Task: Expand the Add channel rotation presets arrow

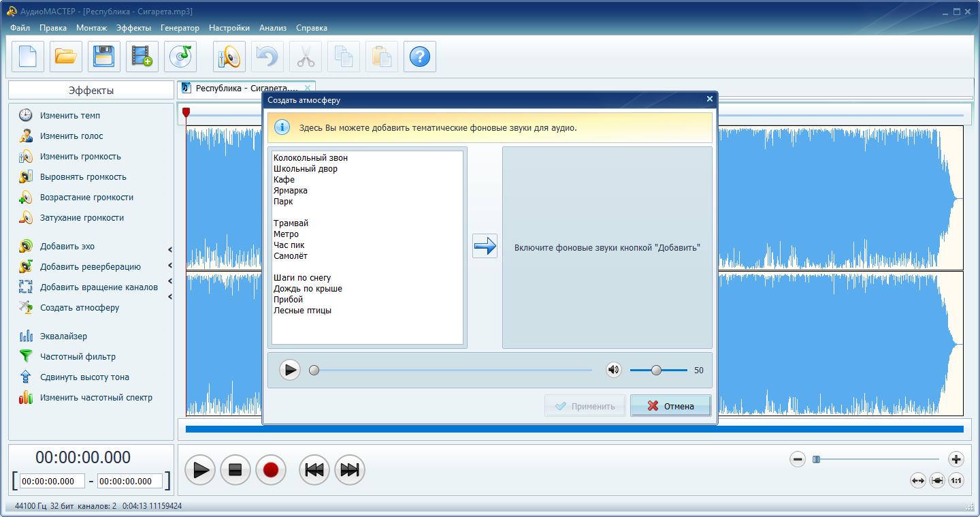Action: click(x=170, y=281)
